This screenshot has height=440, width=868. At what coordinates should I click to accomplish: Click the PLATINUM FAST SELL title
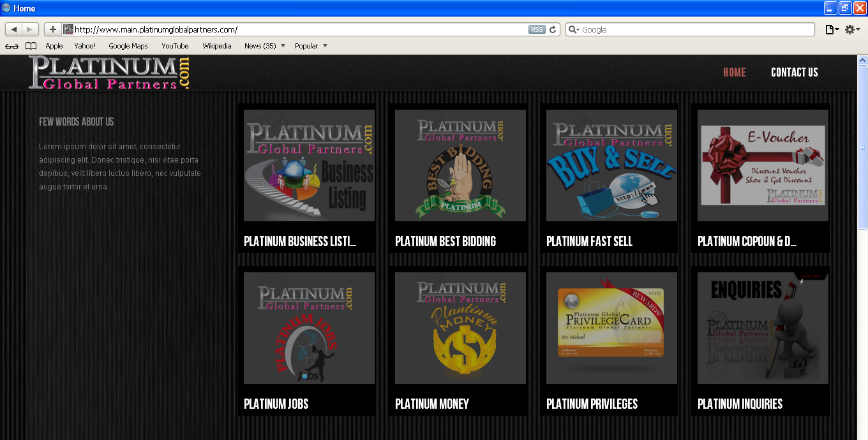tap(589, 241)
